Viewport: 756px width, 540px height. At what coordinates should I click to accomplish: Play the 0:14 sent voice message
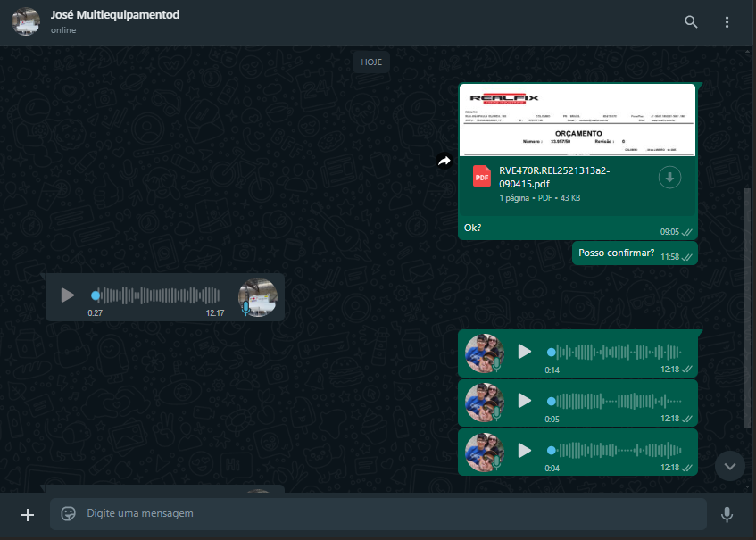coord(524,352)
